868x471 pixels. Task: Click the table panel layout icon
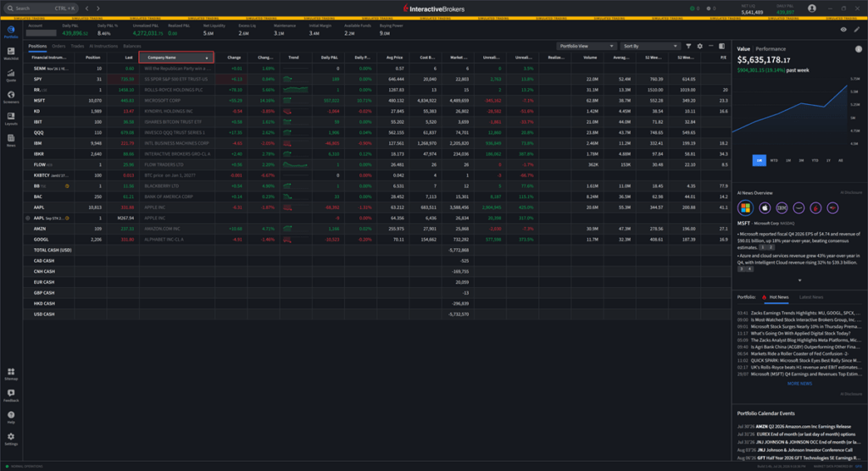point(722,46)
